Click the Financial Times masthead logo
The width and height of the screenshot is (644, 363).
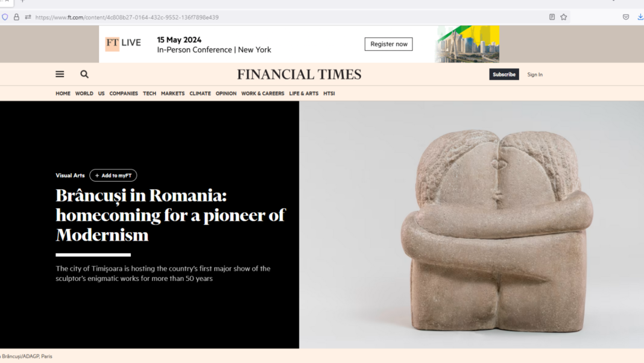pyautogui.click(x=299, y=74)
